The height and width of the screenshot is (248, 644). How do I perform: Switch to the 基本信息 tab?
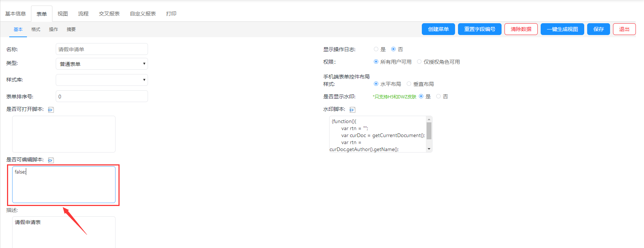(x=16, y=14)
